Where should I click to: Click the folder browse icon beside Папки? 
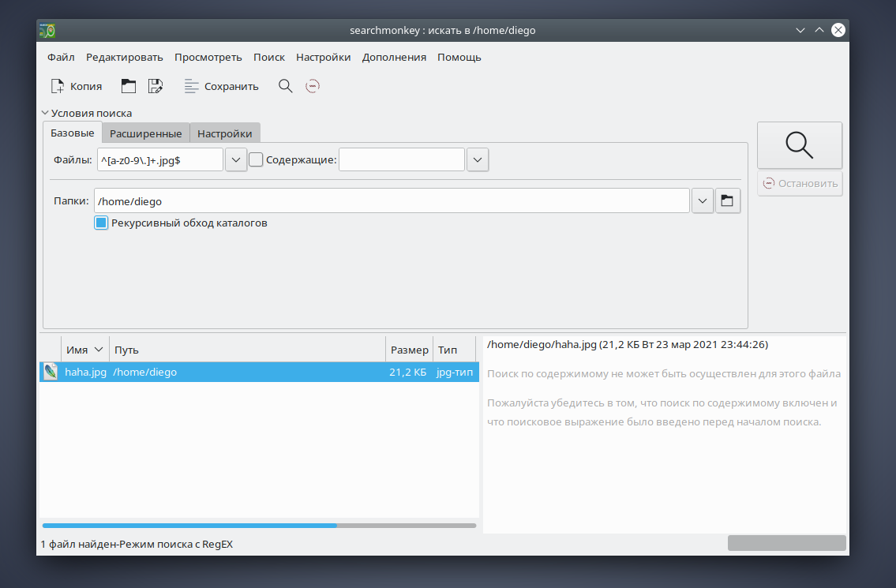point(727,201)
